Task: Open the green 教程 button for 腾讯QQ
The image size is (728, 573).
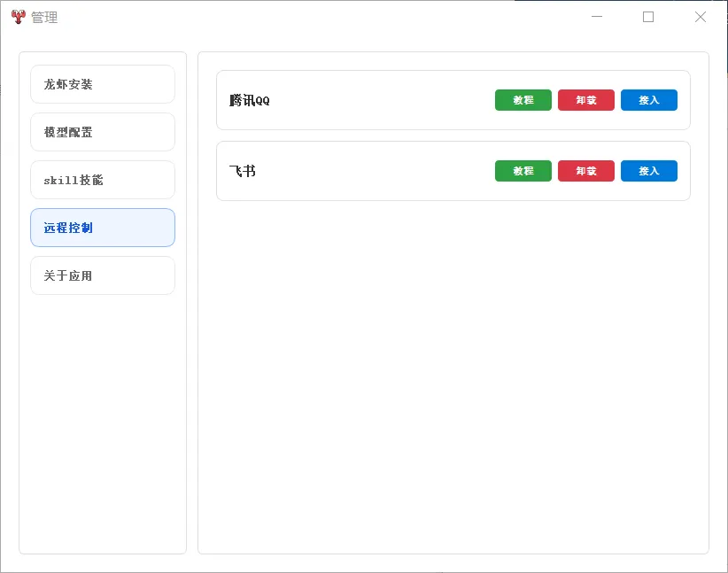Action: click(x=523, y=100)
